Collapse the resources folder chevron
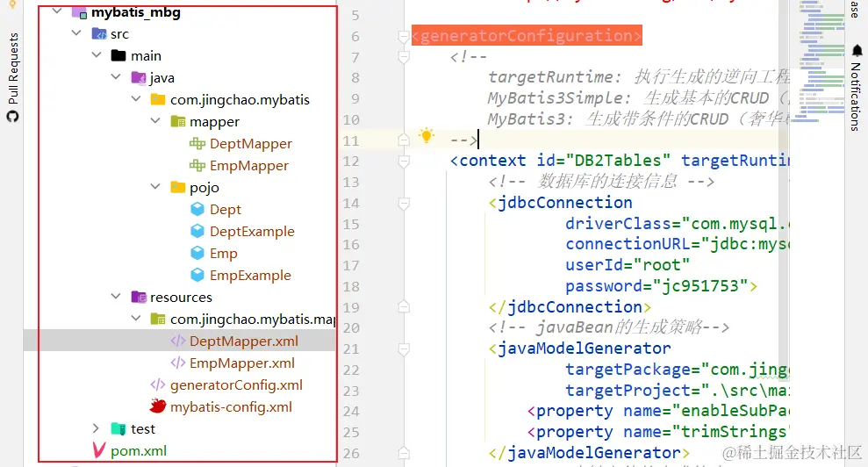Image resolution: width=868 pixels, height=467 pixels. click(116, 297)
